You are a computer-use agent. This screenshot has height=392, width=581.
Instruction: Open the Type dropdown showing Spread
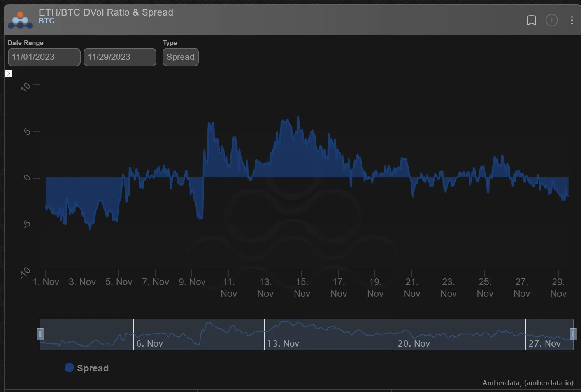(181, 57)
